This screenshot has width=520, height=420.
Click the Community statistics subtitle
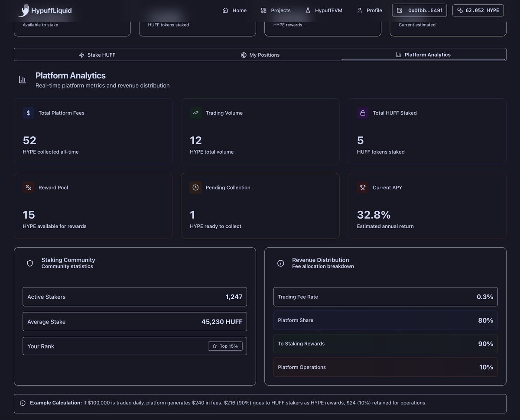pyautogui.click(x=67, y=266)
